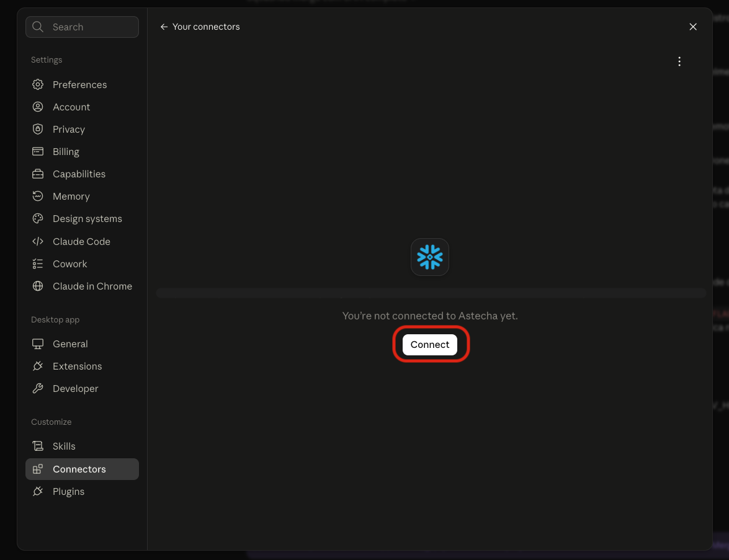Open Preferences settings

[82, 84]
